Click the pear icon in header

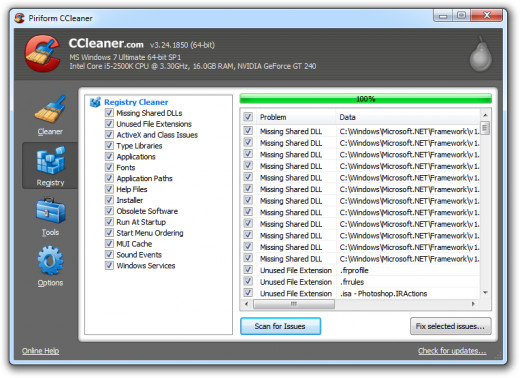480,54
